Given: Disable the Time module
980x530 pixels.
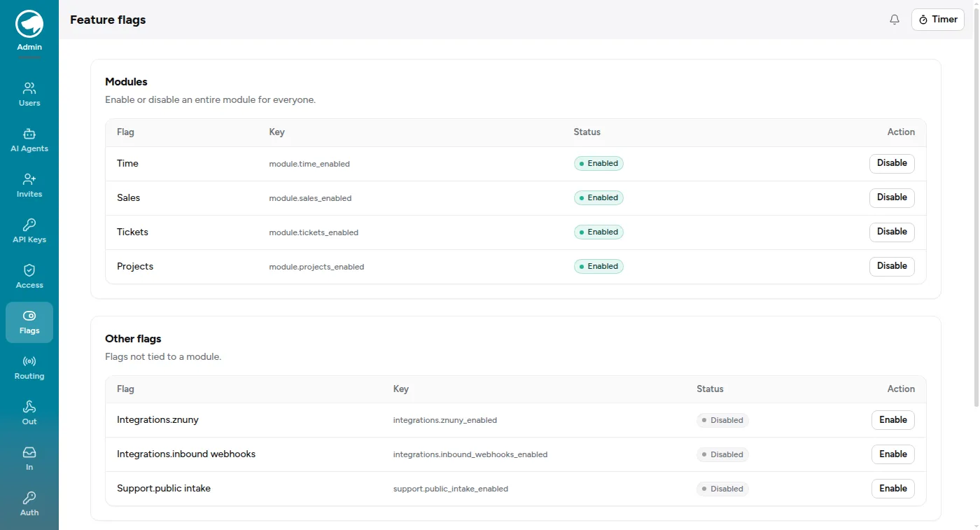Looking at the screenshot, I should [x=892, y=163].
